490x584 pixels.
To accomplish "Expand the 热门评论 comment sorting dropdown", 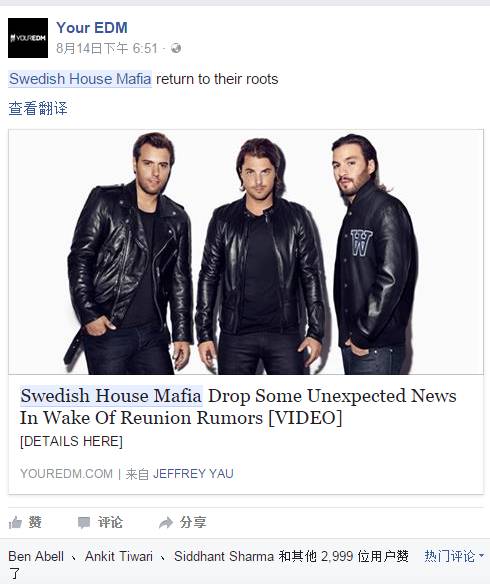I will click(454, 556).
